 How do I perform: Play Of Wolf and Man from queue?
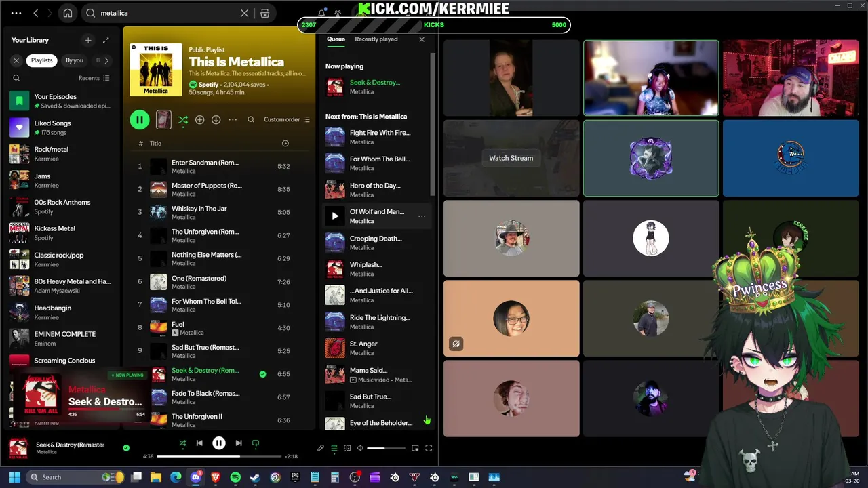[x=335, y=216]
